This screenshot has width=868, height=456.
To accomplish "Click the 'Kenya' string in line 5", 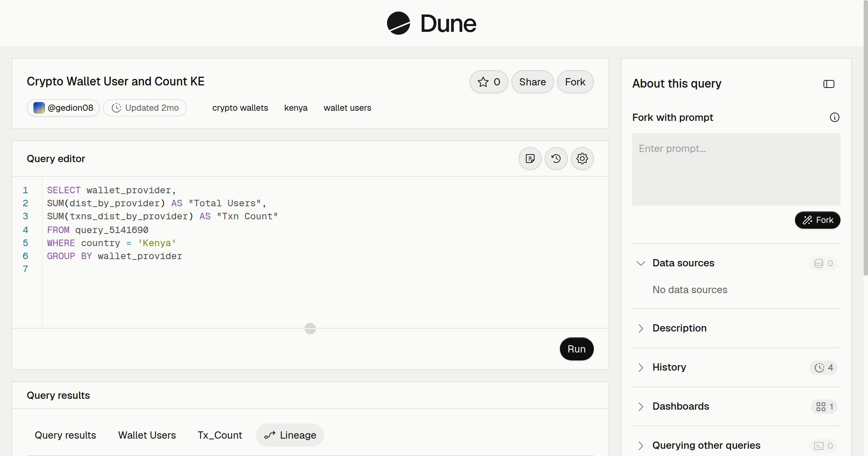I will point(157,243).
